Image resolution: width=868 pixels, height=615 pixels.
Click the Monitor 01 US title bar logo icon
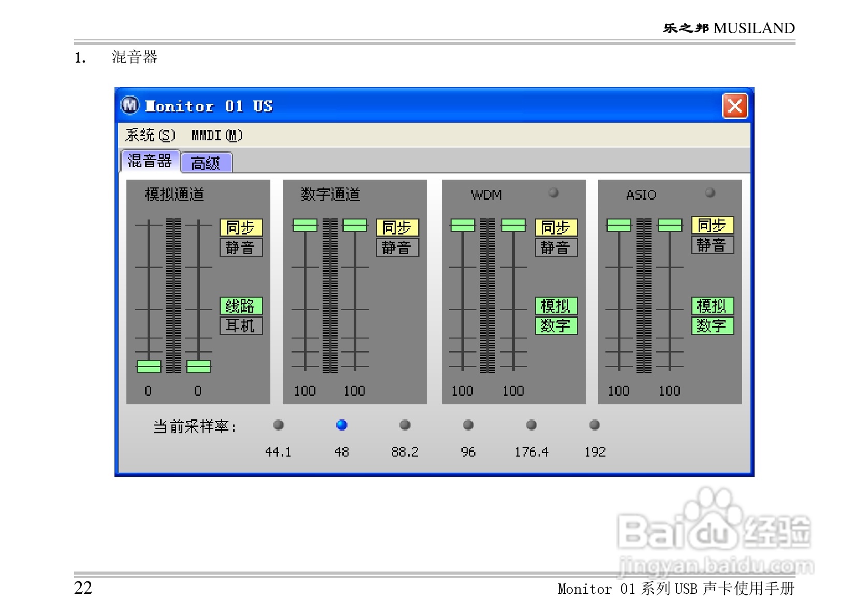click(130, 106)
